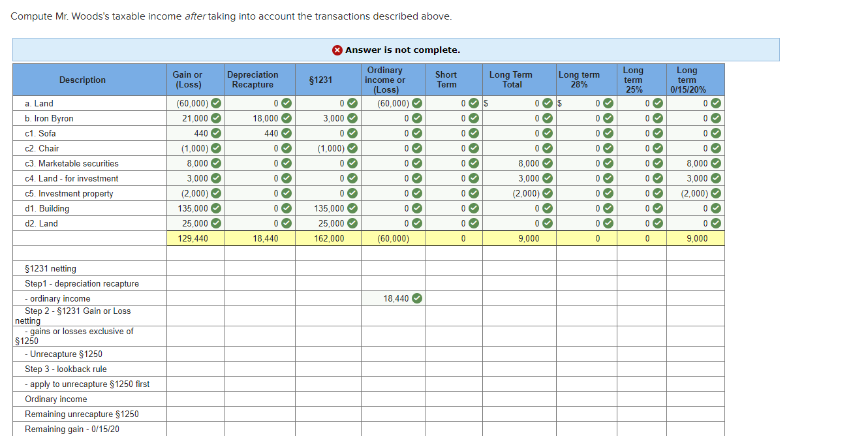Viewport: 868px width, 436px height.
Task: Click 0/15/20% cell in Remaining gain - 0/15/20 row
Action: click(x=696, y=429)
